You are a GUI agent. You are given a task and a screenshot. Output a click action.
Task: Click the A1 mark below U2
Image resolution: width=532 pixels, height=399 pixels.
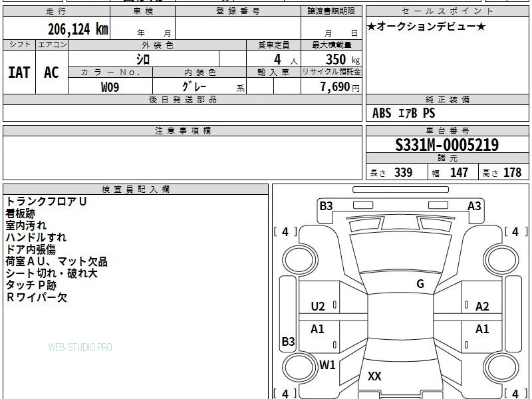point(317,329)
